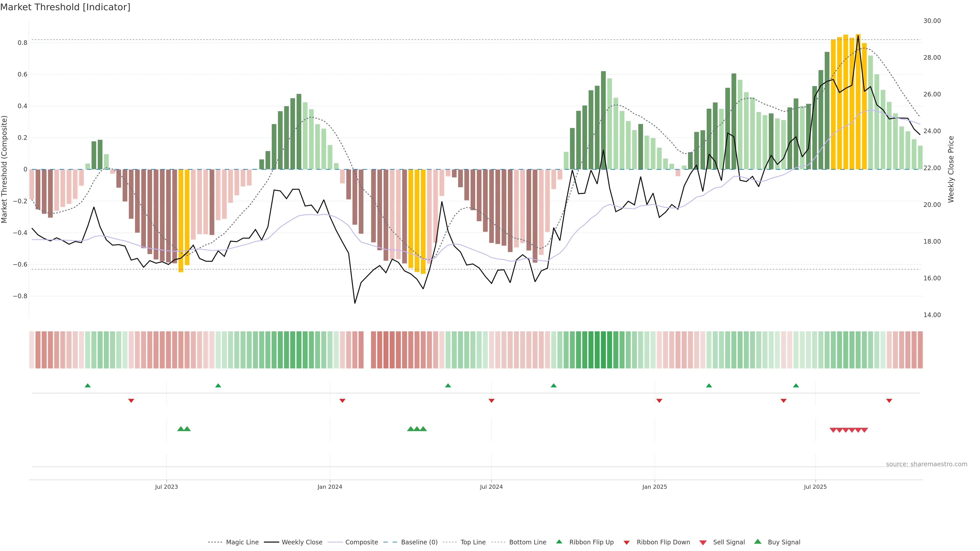The height and width of the screenshot is (551, 980).
Task: Click the Jul 2023 x-axis label
Action: click(166, 487)
